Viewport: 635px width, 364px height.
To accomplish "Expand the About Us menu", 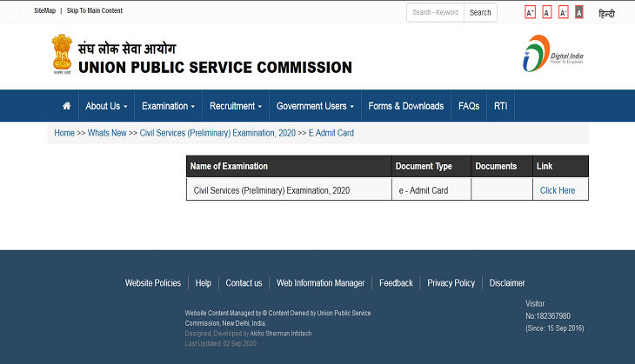I will coord(106,106).
